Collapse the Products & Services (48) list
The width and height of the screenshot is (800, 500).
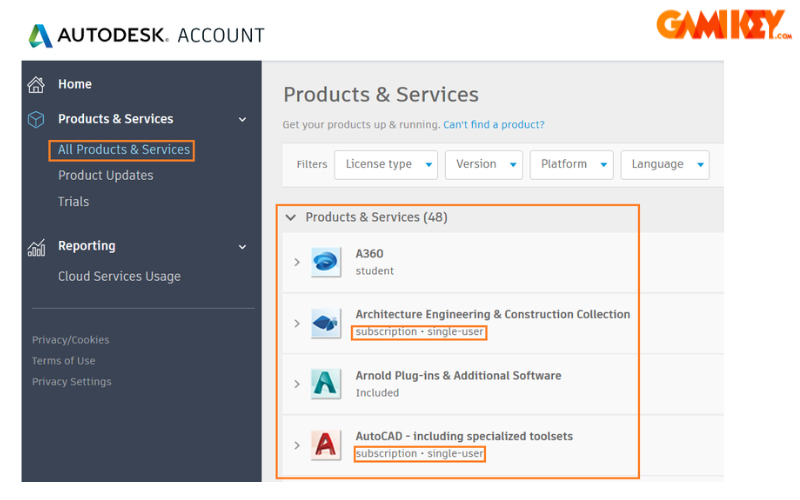tap(291, 218)
